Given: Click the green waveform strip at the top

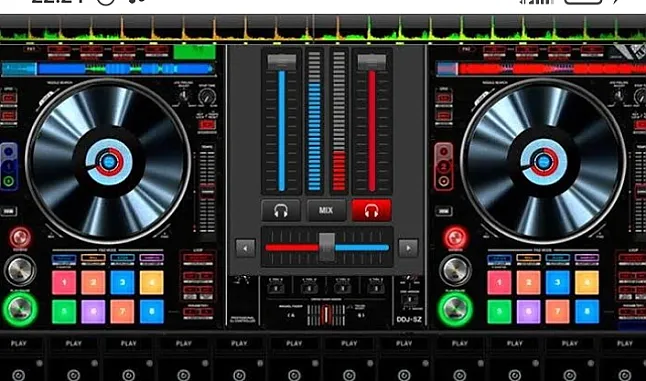Looking at the screenshot, I should [x=323, y=29].
